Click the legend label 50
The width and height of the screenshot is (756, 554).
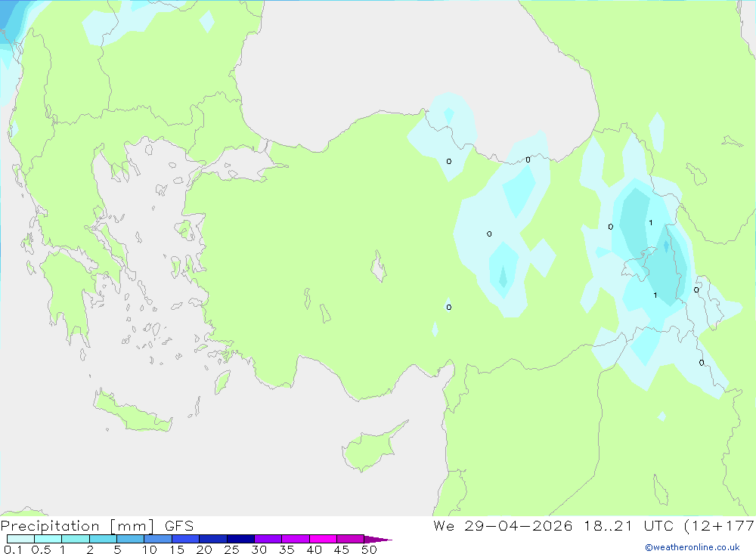pyautogui.click(x=370, y=549)
